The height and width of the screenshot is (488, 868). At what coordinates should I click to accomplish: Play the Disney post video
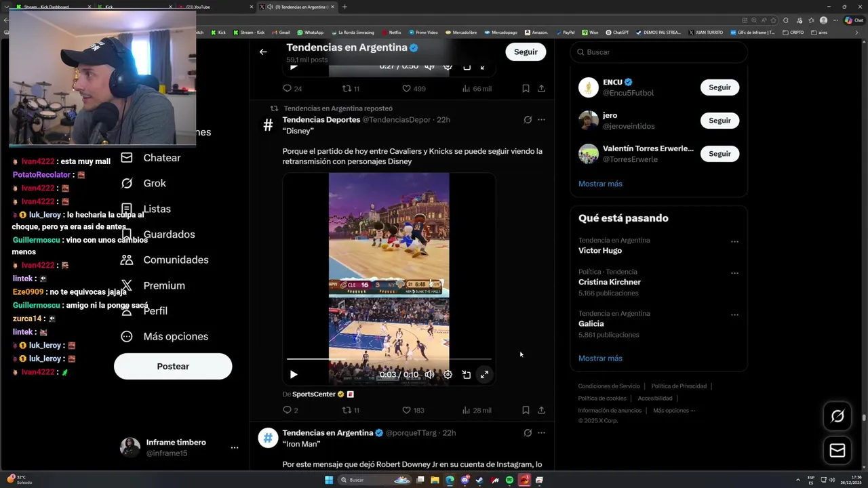click(294, 374)
